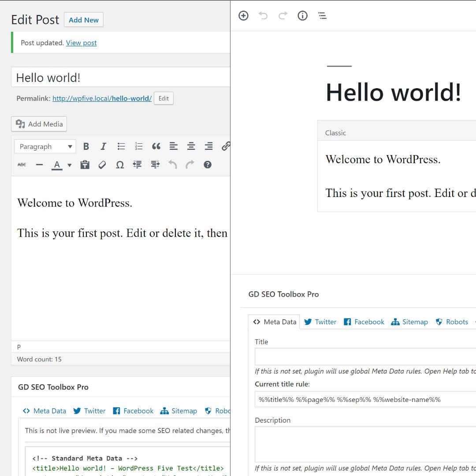Open the text color dropdown arrow
The image size is (476, 476).
coord(70,165)
